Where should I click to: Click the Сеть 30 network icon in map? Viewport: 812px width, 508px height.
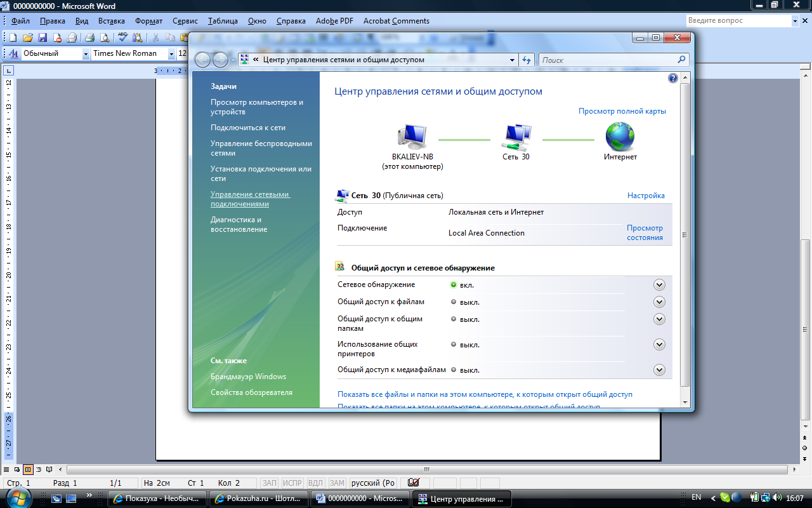(516, 137)
